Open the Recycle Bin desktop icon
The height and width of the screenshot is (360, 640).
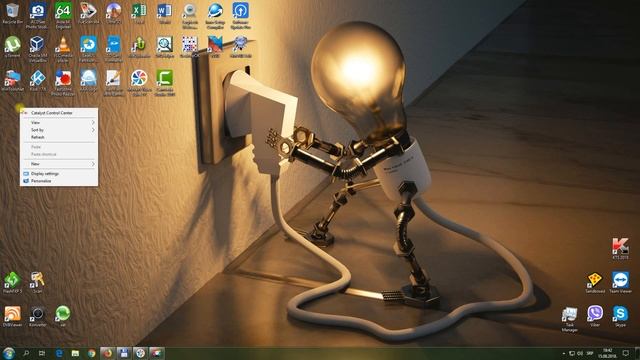(x=12, y=13)
